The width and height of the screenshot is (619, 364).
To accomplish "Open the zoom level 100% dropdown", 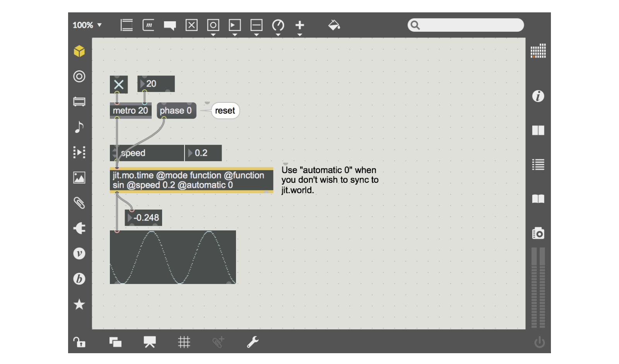I will [x=87, y=25].
